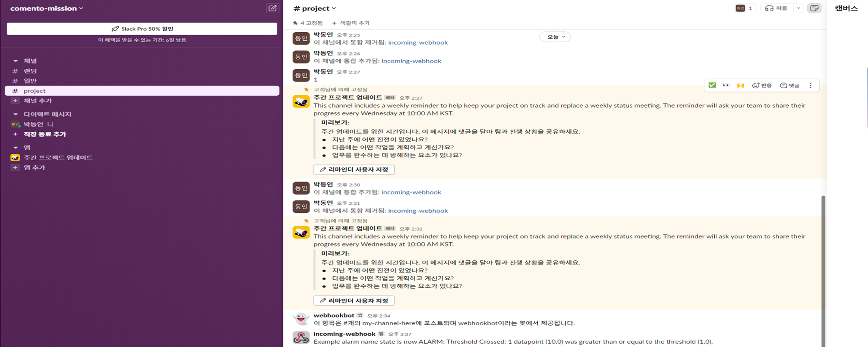Click 주간 프로젝트 업데이트 bot avatar at 2:27
The image size is (868, 347).
[301, 101]
